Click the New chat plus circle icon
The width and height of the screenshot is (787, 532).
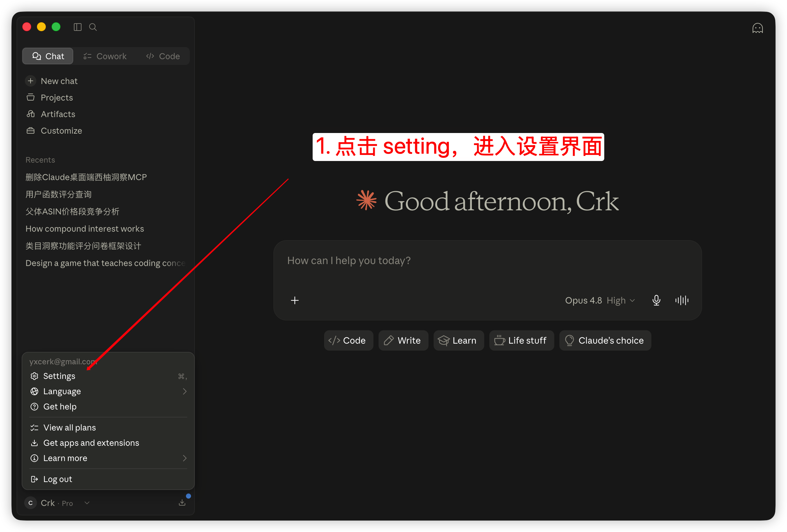pyautogui.click(x=31, y=81)
